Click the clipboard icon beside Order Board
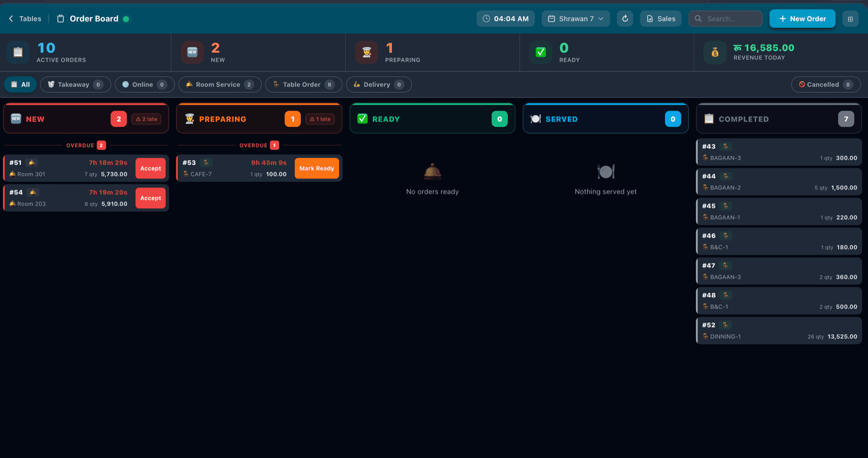 coord(60,19)
